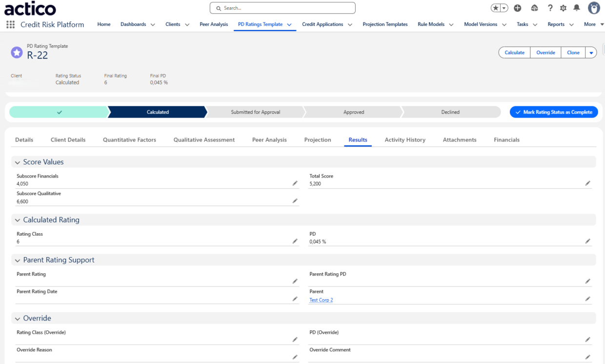The height and width of the screenshot is (364, 605).
Task: Open more record actions dropdown beside Clone
Action: coord(591,53)
